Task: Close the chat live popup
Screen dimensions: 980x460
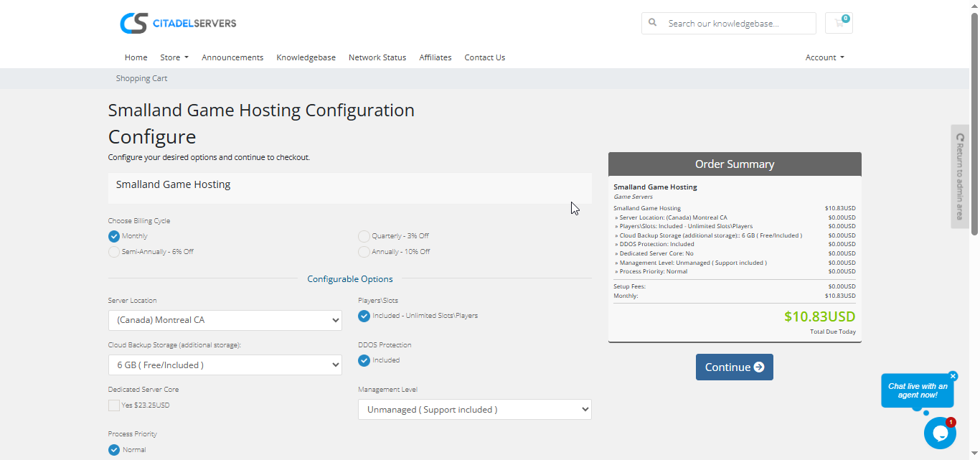Action: click(x=953, y=376)
